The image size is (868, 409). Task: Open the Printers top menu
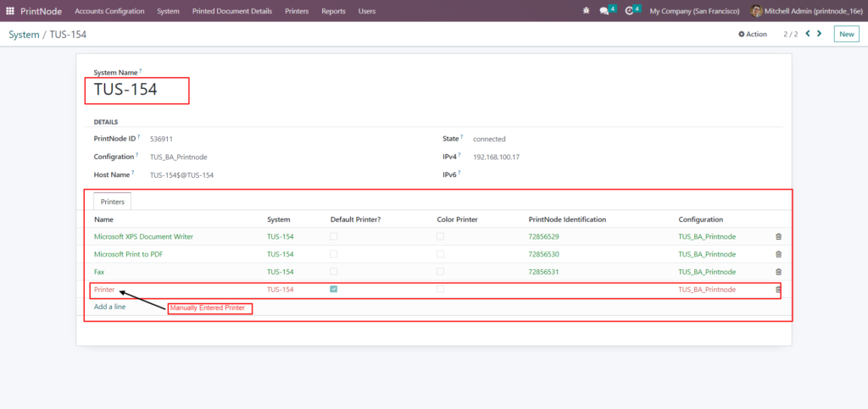click(x=297, y=11)
